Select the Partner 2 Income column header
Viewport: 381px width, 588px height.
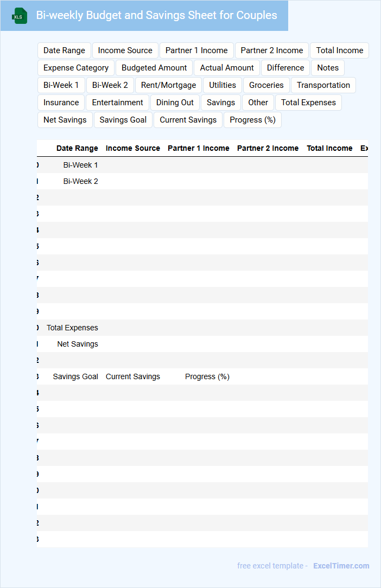[268, 148]
